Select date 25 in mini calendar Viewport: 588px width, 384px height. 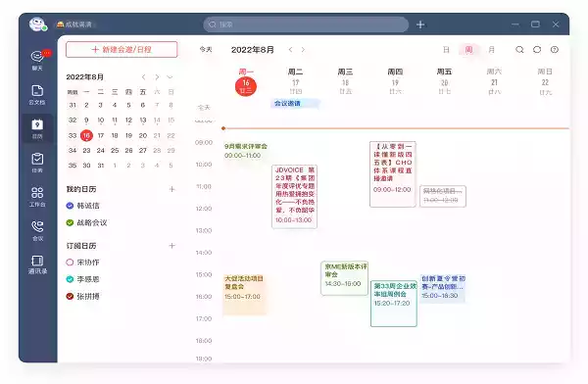click(x=115, y=151)
